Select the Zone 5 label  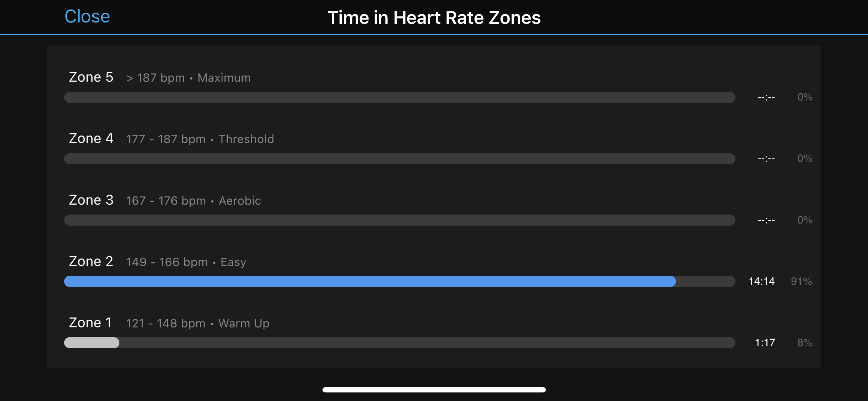[x=91, y=77]
